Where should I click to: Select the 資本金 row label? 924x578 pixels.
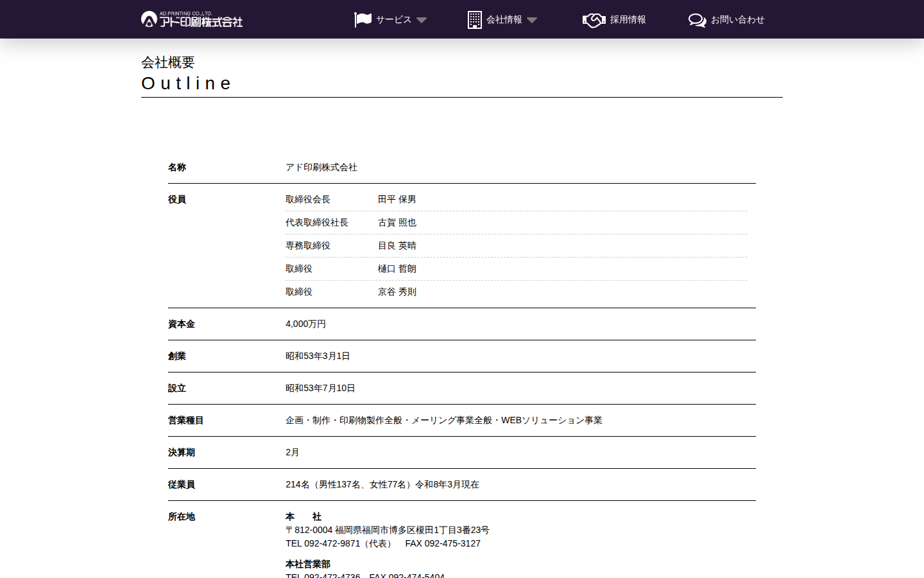tap(182, 324)
